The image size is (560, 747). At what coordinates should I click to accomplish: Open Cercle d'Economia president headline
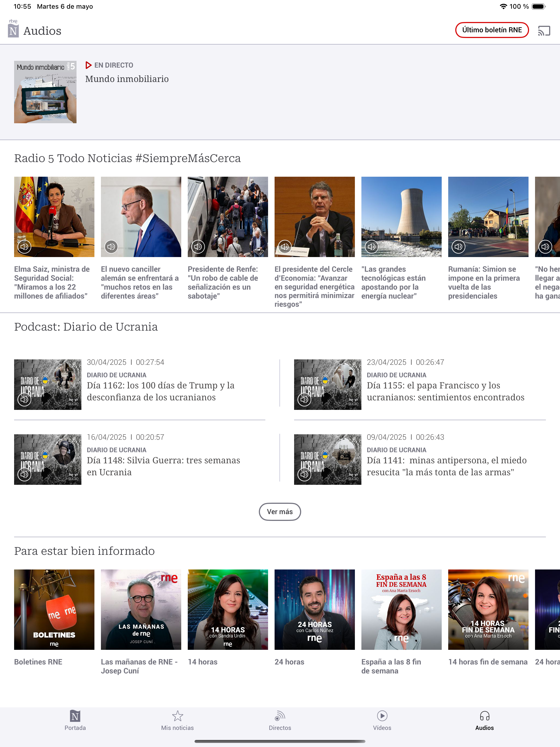(315, 287)
